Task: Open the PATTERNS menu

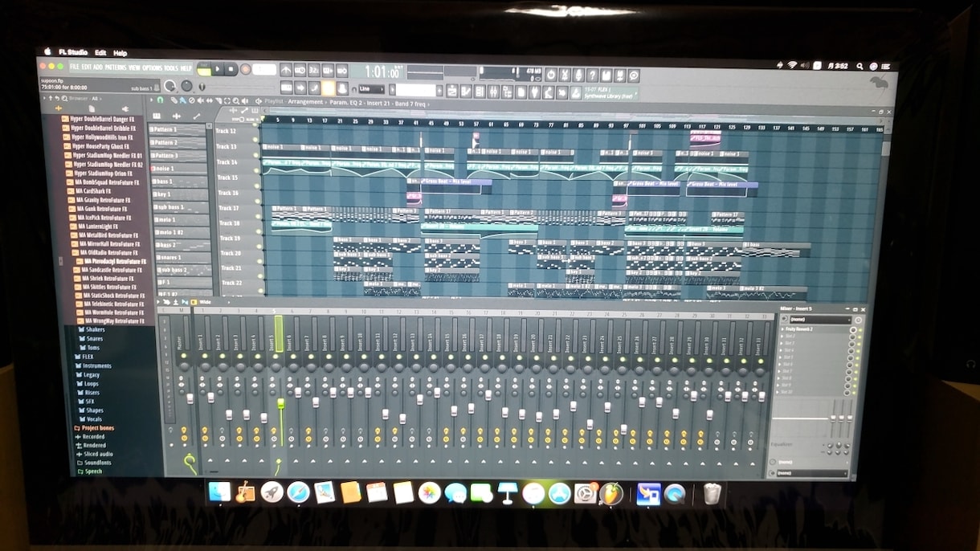Action: point(116,67)
